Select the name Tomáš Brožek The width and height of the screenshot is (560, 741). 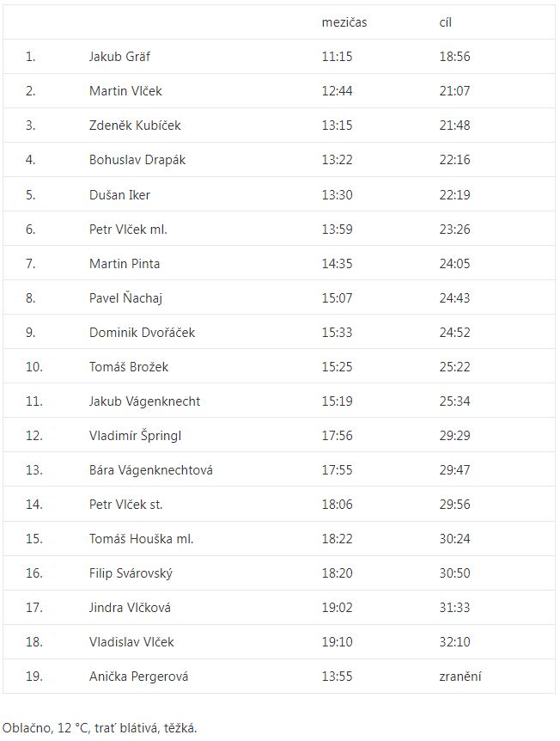click(x=129, y=367)
